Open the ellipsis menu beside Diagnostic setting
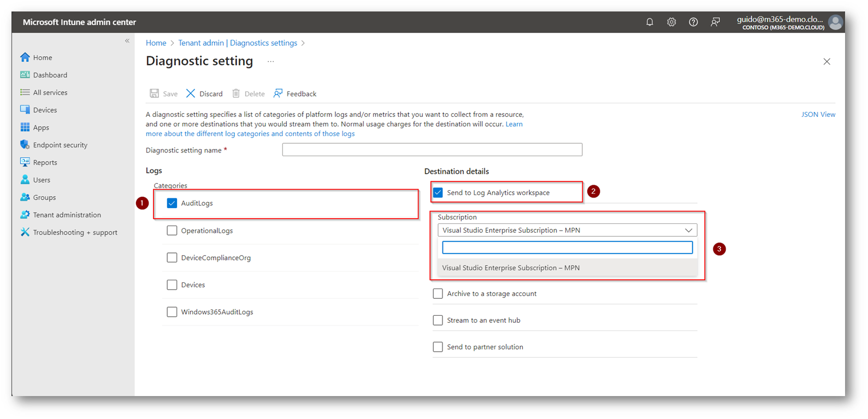 click(x=270, y=62)
